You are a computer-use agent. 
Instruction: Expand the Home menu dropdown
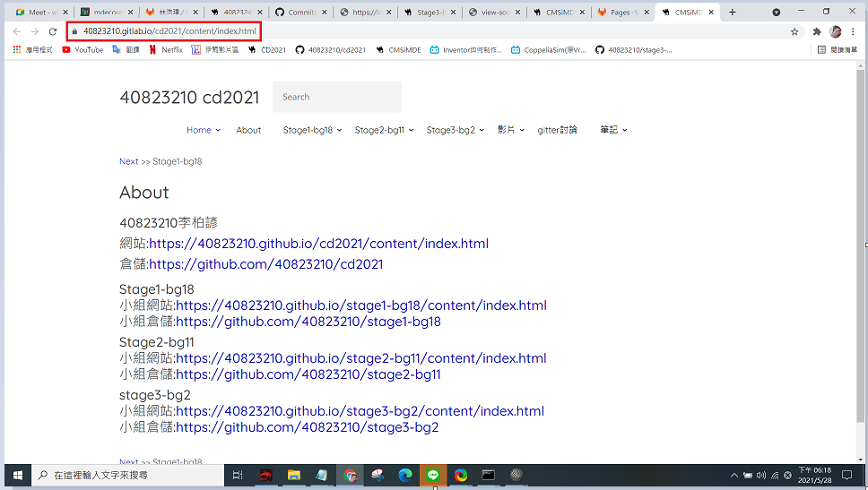tap(204, 130)
